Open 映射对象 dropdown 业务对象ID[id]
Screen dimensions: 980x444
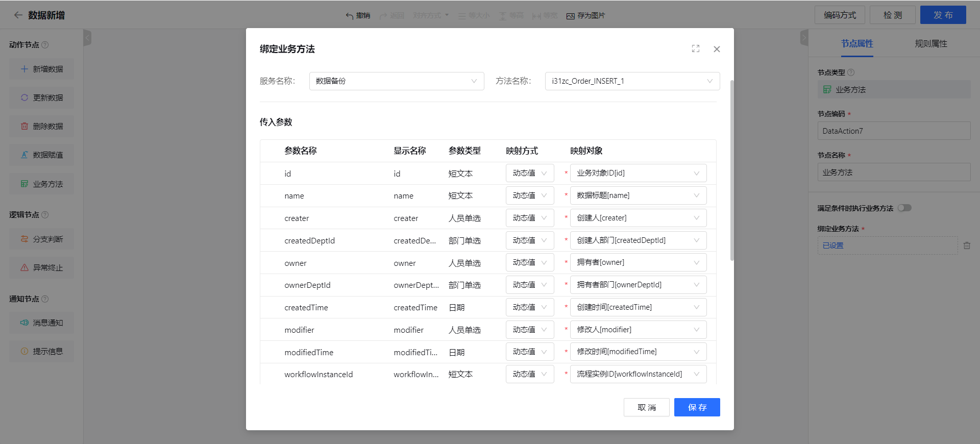coord(638,173)
